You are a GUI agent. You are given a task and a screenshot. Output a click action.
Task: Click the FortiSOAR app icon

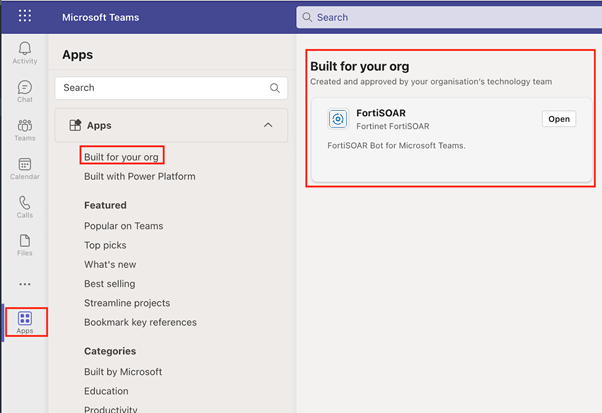pyautogui.click(x=338, y=119)
